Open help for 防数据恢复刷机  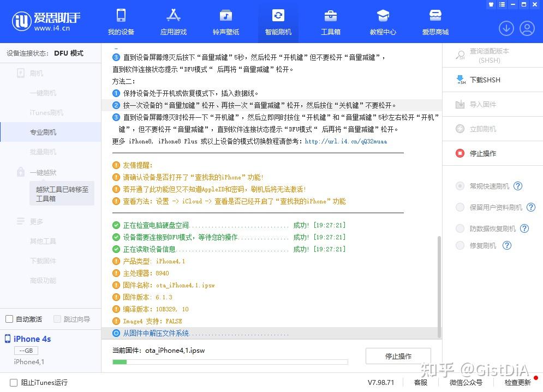(524, 228)
